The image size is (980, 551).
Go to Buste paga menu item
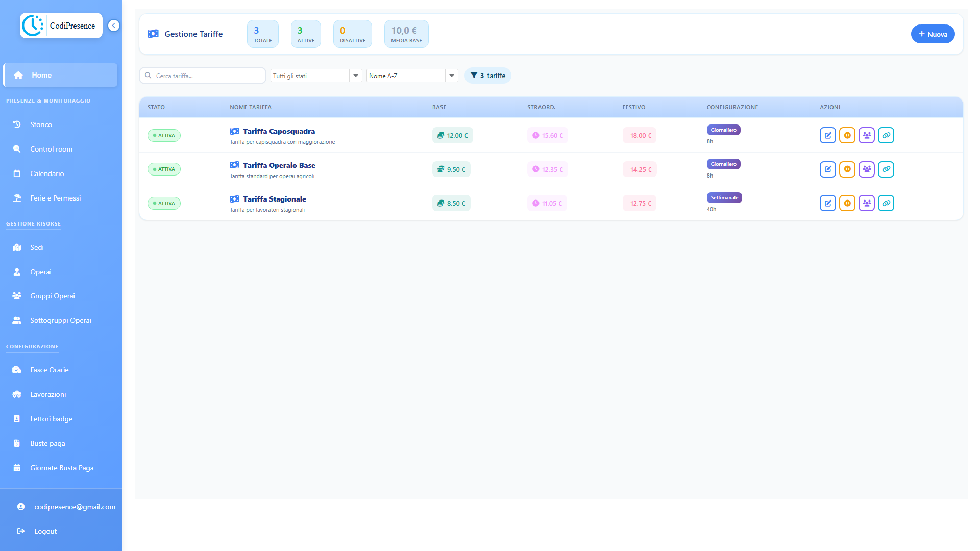47,443
